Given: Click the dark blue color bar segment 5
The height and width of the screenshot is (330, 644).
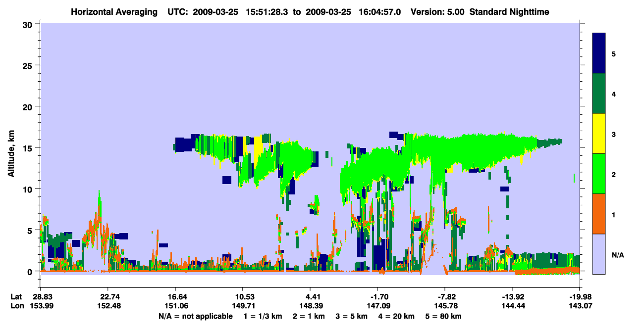Looking at the screenshot, I should pos(599,53).
